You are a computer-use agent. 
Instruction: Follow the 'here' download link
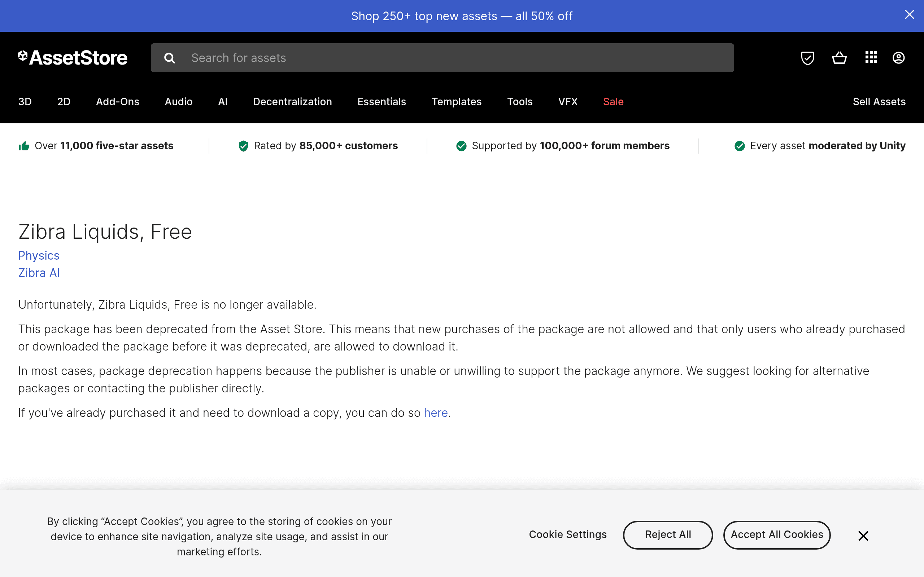pos(436,413)
